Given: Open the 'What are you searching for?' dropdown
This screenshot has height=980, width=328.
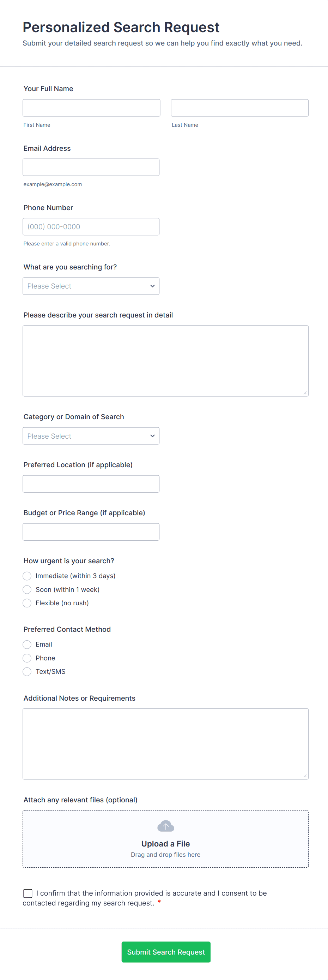Looking at the screenshot, I should [x=91, y=286].
